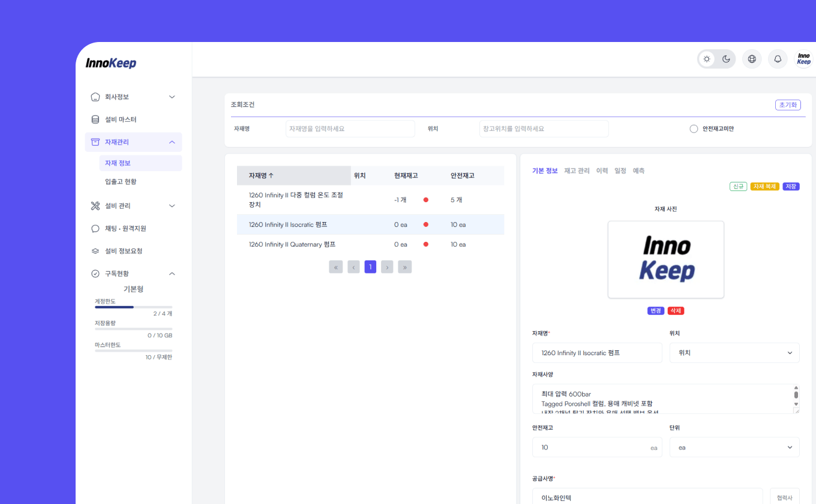Click the 계정한도 usage progress bar
Image resolution: width=816 pixels, height=504 pixels.
point(133,307)
